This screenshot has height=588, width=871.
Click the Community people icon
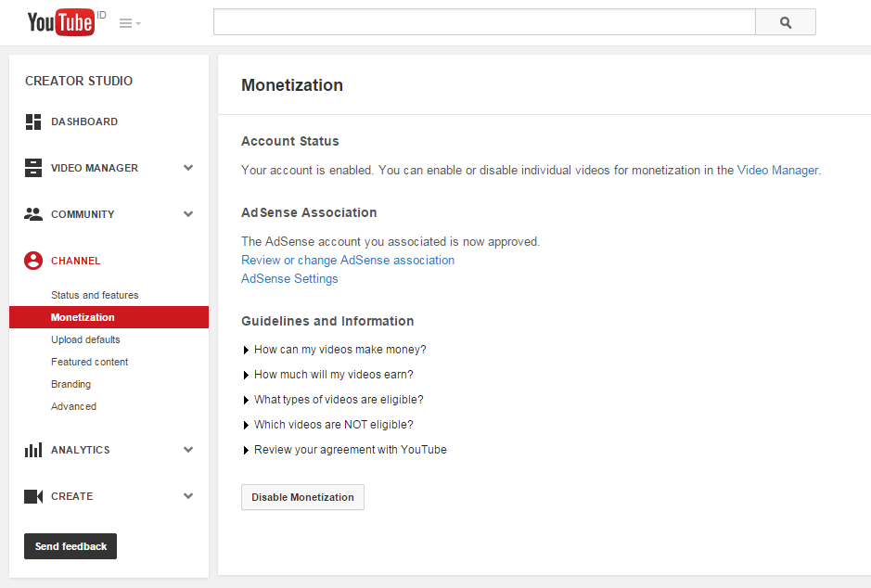pyautogui.click(x=33, y=214)
